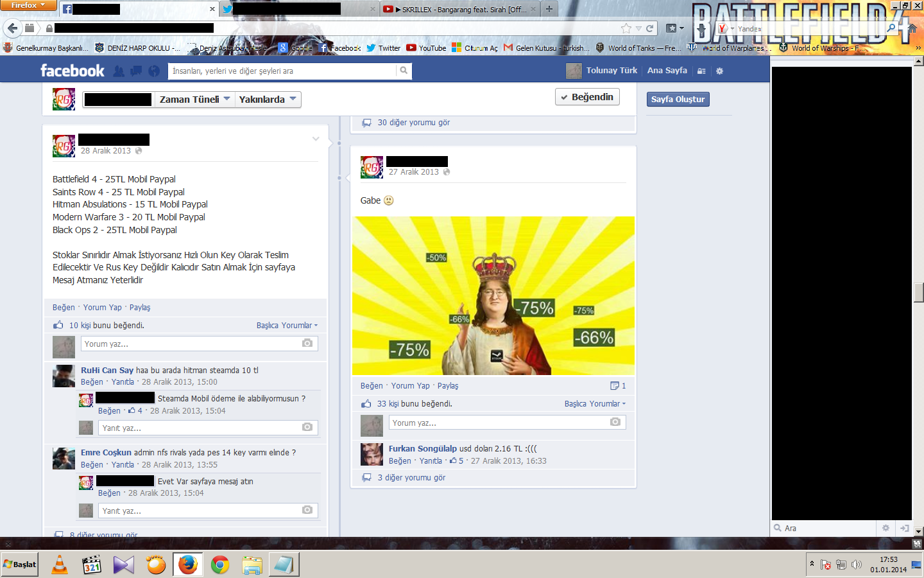Open Google Chrome from the taskbar
Screen dimensions: 924x578
220,565
